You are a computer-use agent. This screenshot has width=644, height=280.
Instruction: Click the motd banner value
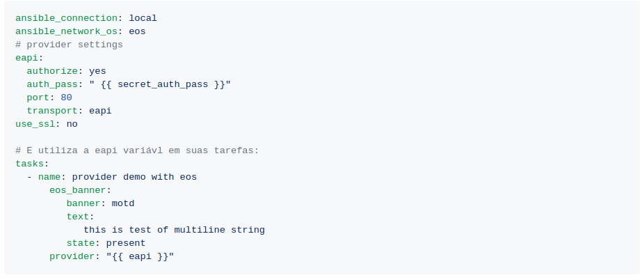[x=122, y=203]
